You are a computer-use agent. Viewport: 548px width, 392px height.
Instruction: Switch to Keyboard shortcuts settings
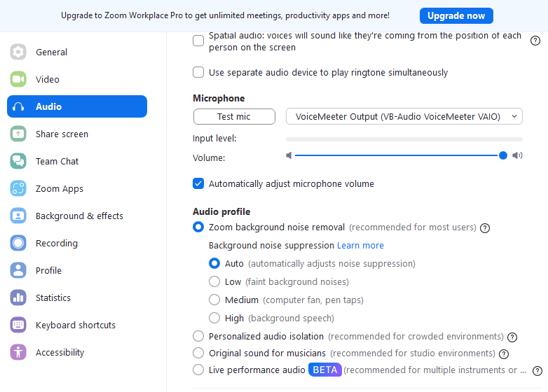77,325
